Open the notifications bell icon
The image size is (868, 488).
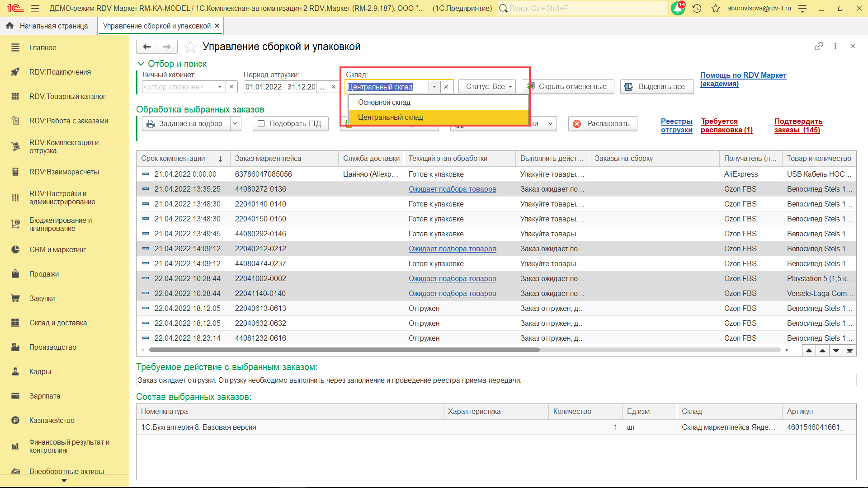point(678,8)
